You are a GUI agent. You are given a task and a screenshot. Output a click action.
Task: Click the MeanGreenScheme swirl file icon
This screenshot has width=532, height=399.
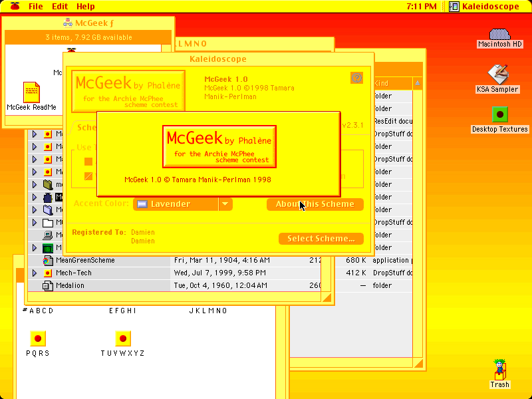click(47, 261)
